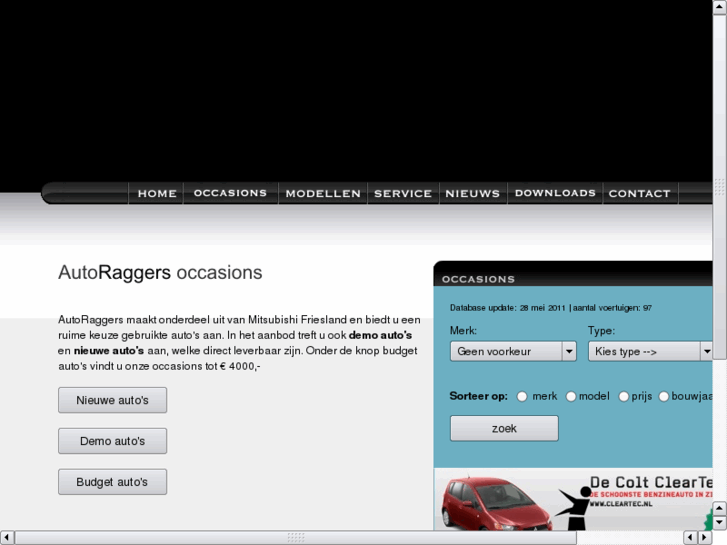The height and width of the screenshot is (545, 727).
Task: Select sort by merk radio button
Action: pyautogui.click(x=522, y=397)
